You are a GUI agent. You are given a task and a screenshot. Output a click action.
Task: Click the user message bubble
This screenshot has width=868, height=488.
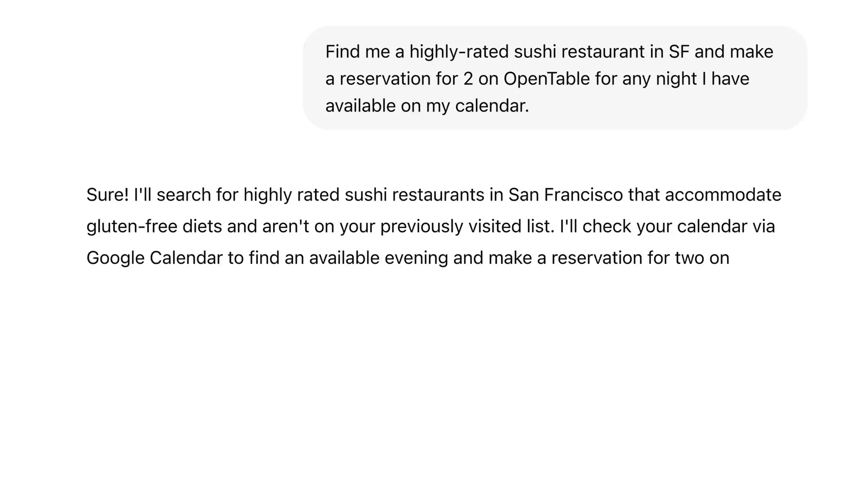click(555, 78)
